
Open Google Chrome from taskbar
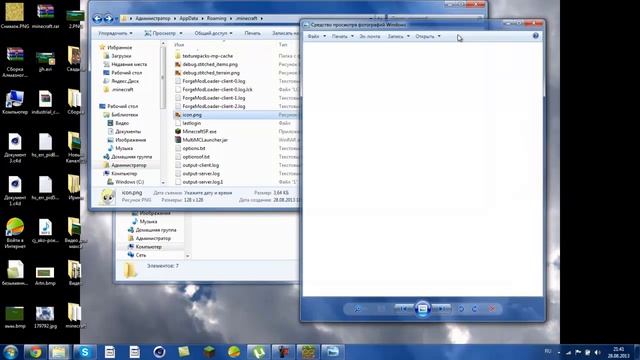pyautogui.click(x=35, y=352)
